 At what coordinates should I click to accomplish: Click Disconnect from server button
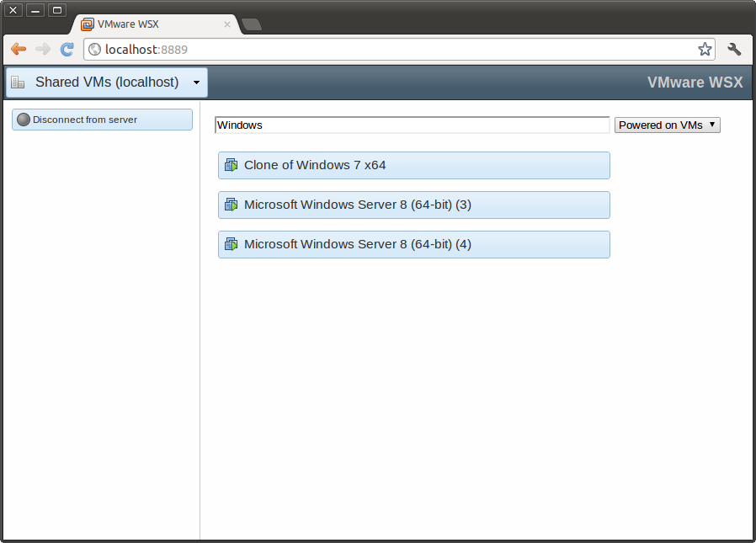pyautogui.click(x=102, y=119)
